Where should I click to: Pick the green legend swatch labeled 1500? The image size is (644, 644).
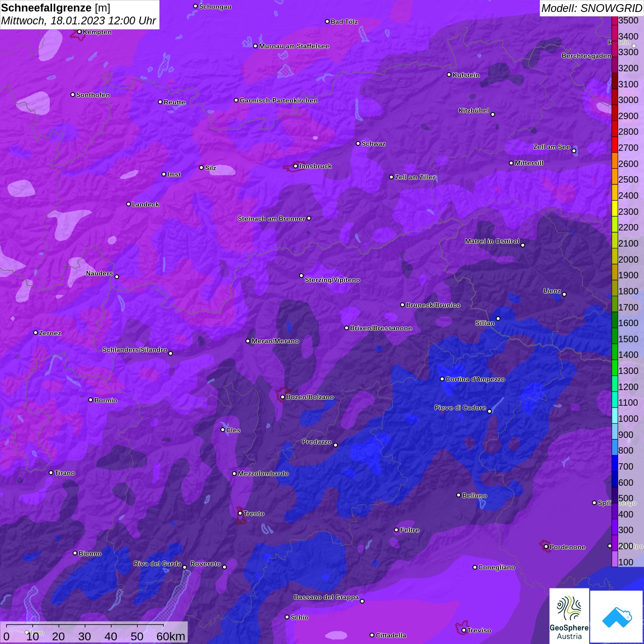615,336
